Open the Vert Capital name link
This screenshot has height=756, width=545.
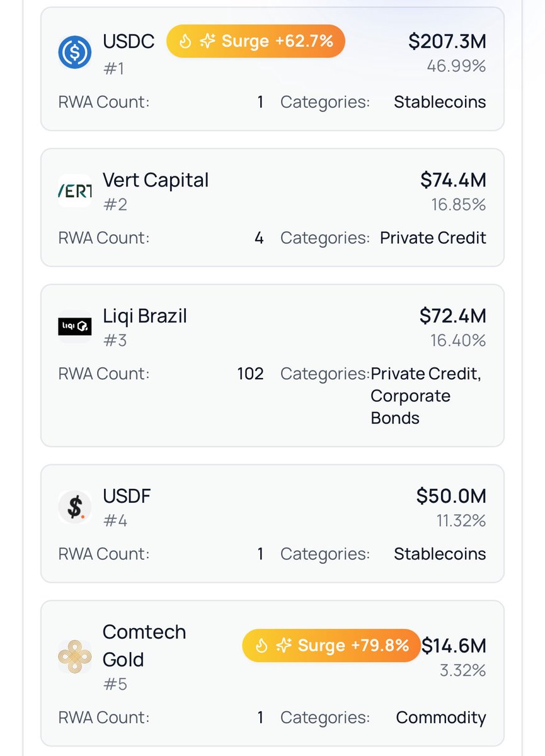(155, 180)
